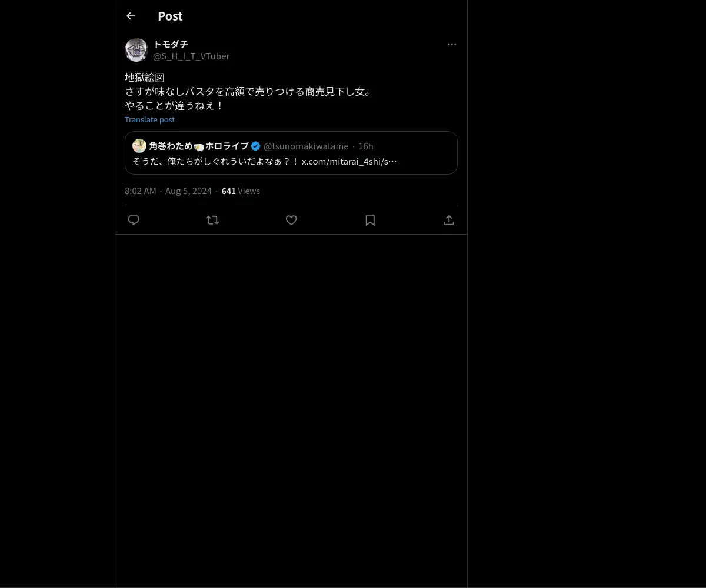This screenshot has height=588, width=706.
Task: Open the three-dot more options menu
Action: 452,44
